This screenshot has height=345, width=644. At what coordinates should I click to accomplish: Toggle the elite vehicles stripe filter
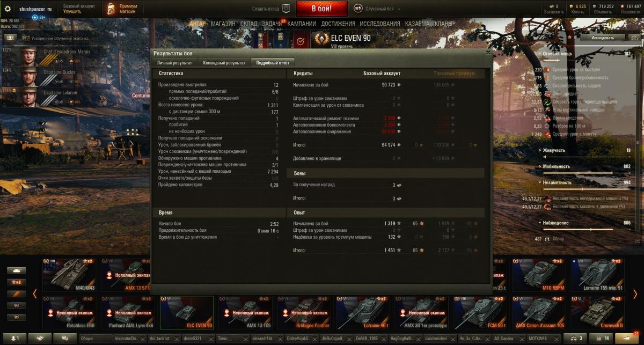pos(16,294)
